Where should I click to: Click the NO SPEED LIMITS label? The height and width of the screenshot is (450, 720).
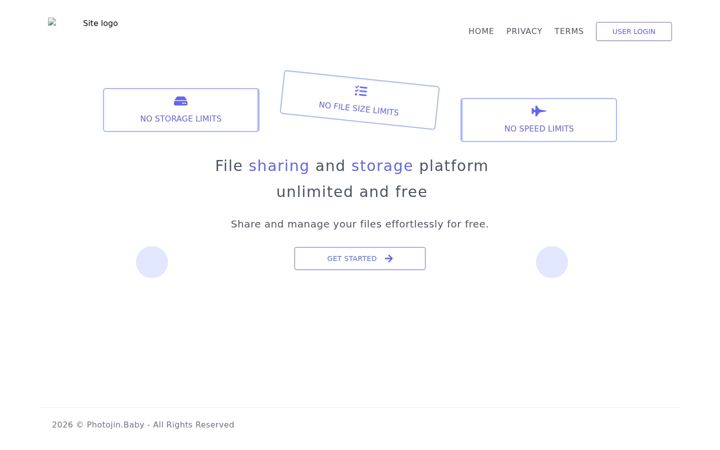point(539,129)
